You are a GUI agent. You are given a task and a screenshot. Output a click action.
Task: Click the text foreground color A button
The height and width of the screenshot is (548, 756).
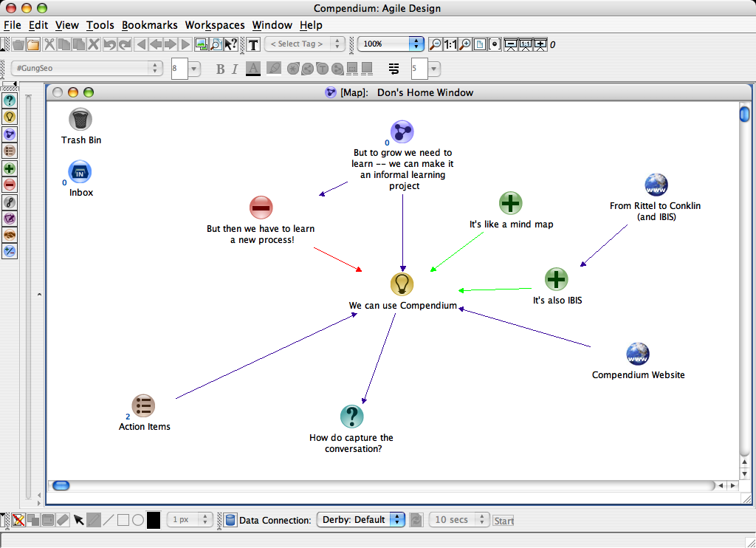click(x=253, y=69)
